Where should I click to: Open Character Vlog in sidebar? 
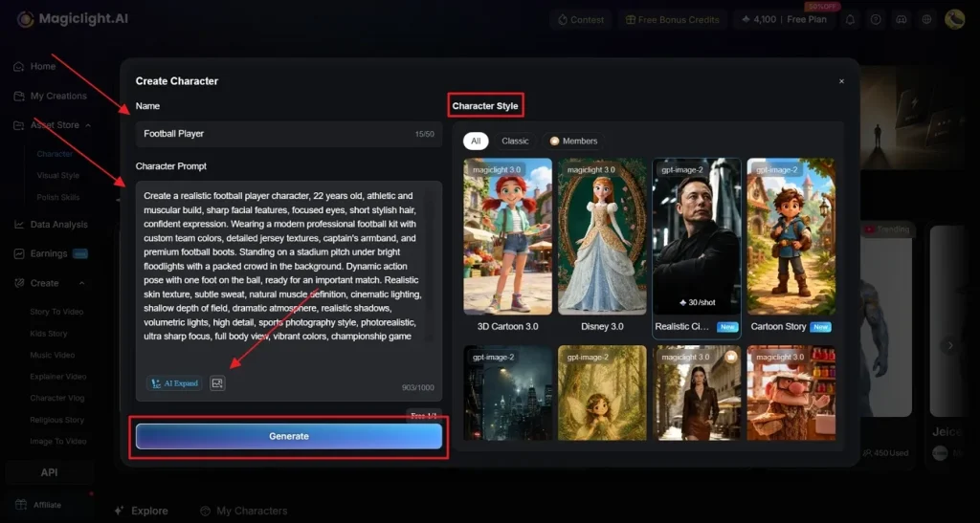(56, 398)
